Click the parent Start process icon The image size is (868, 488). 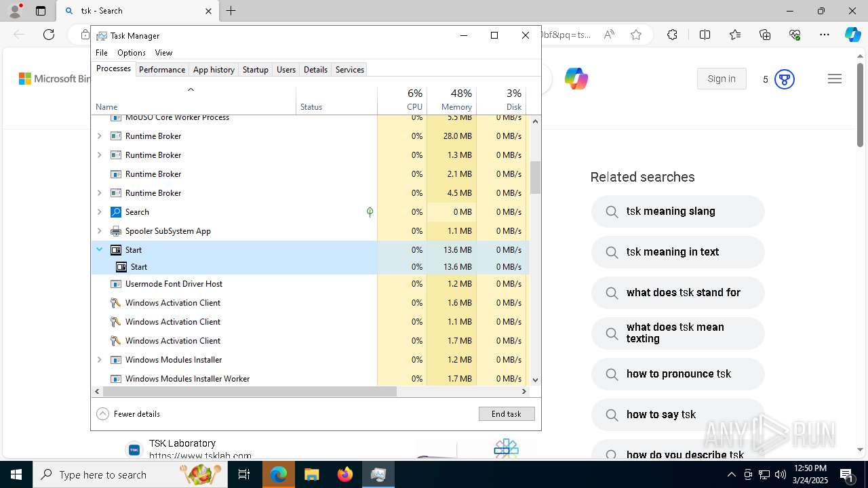click(116, 250)
